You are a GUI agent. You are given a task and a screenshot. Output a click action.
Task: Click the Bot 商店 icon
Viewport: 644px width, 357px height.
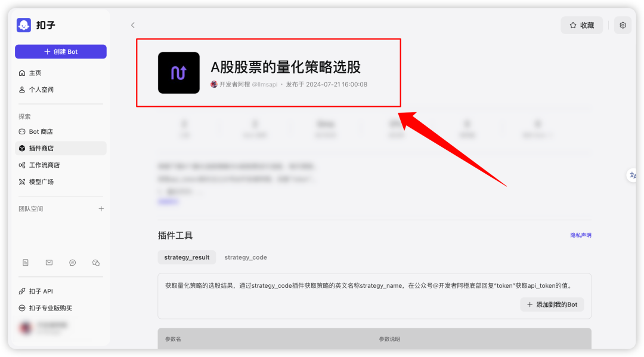[x=22, y=131]
